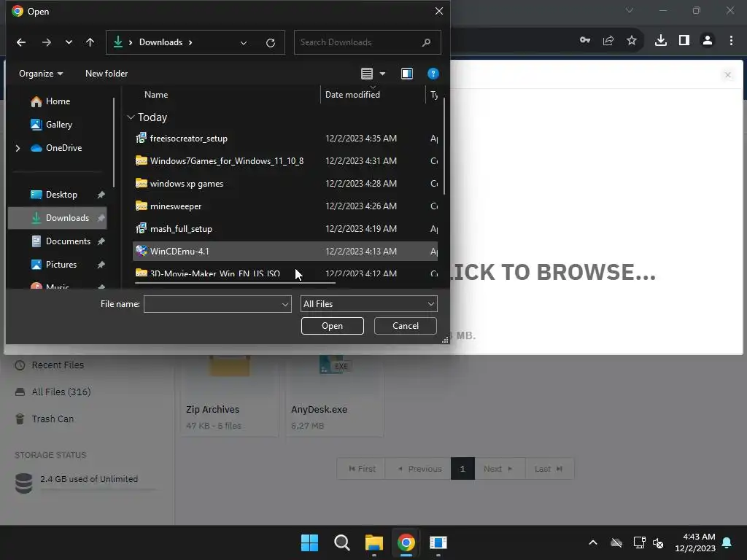Image resolution: width=747 pixels, height=560 pixels.
Task: Click the forward arrow in the Open dialog
Action: pyautogui.click(x=46, y=42)
